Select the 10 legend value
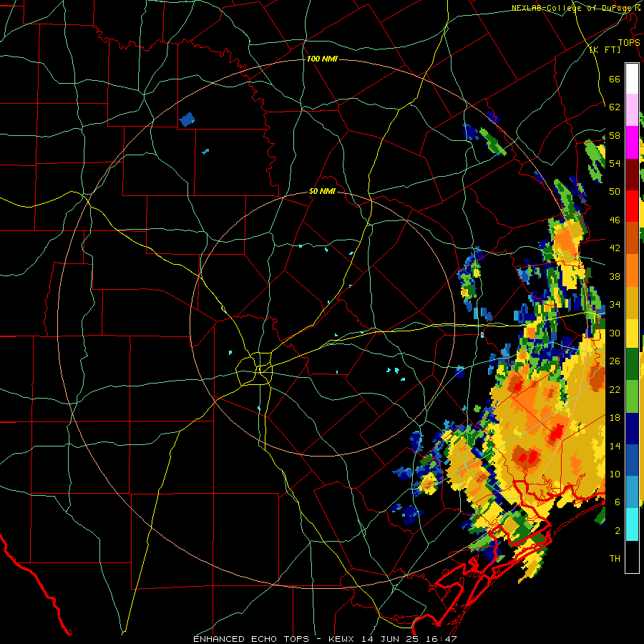The height and width of the screenshot is (644, 644). [615, 474]
